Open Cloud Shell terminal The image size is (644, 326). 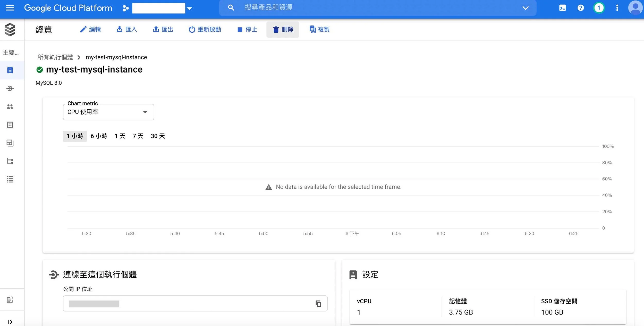[563, 8]
